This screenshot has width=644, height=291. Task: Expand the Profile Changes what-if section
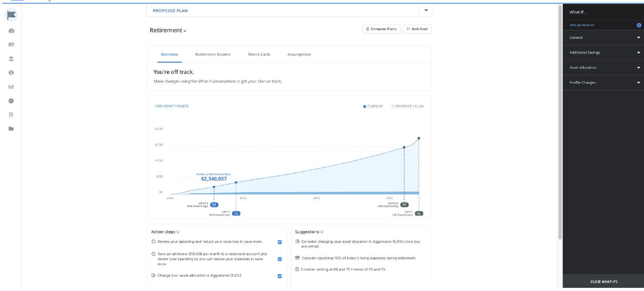pyautogui.click(x=603, y=83)
